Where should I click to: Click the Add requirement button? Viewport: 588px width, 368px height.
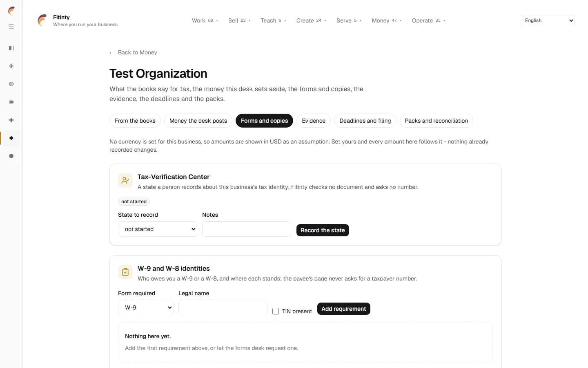pyautogui.click(x=344, y=309)
